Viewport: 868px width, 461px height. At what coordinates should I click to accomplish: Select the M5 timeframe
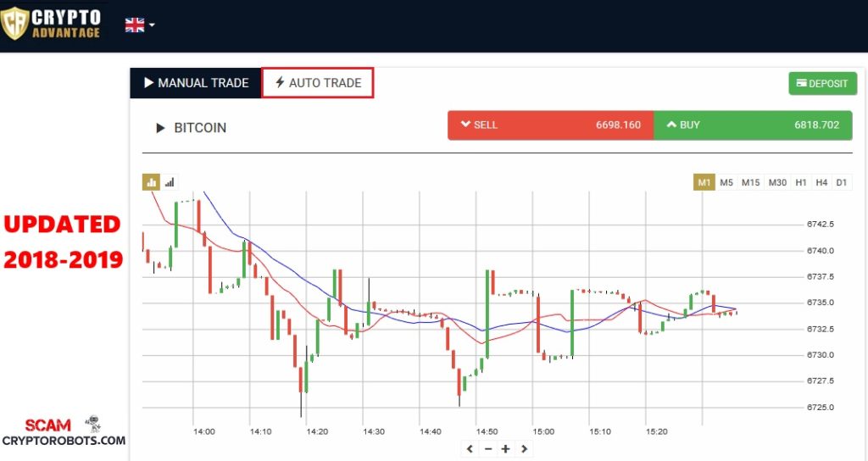pyautogui.click(x=726, y=183)
